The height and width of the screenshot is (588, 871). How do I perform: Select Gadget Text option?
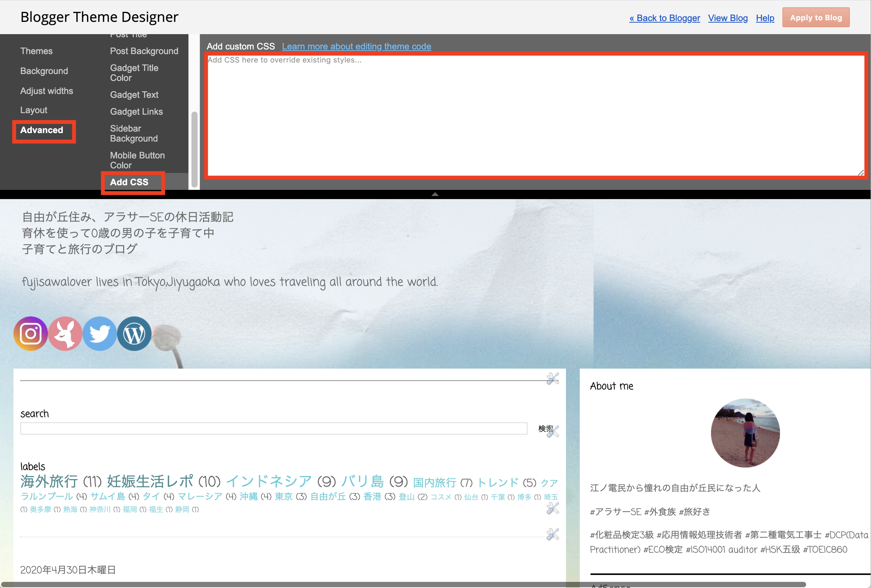point(134,95)
